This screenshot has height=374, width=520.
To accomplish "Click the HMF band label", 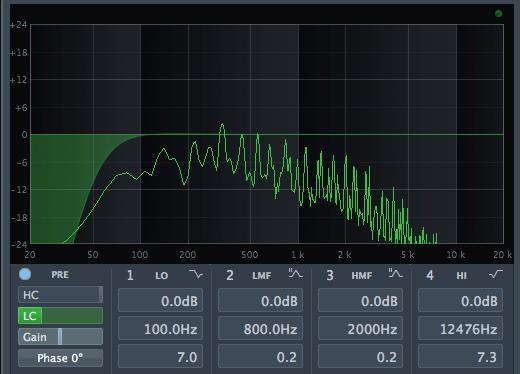I will (x=362, y=275).
